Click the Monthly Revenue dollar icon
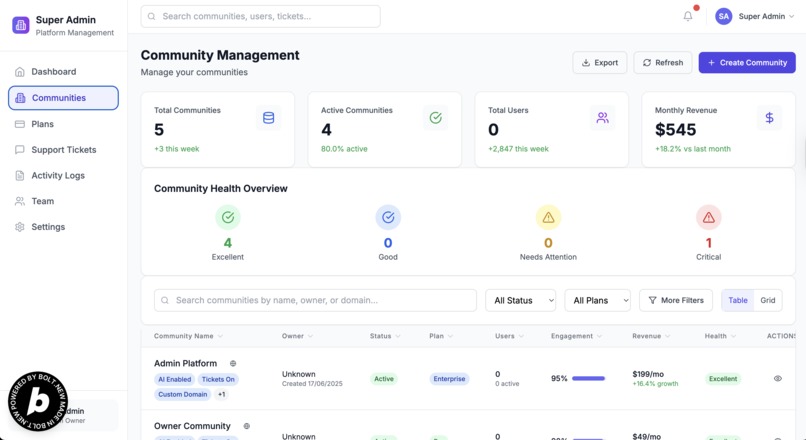The image size is (806, 440). (x=770, y=118)
